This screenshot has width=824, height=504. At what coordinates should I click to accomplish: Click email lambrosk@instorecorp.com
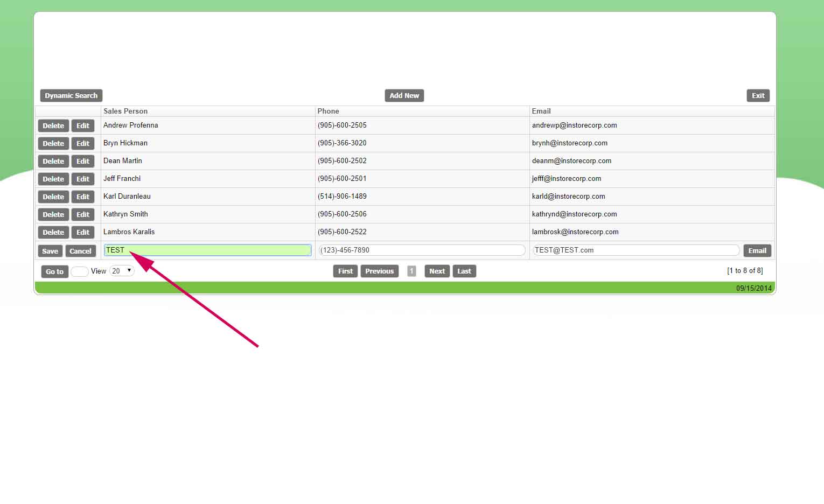coord(575,232)
